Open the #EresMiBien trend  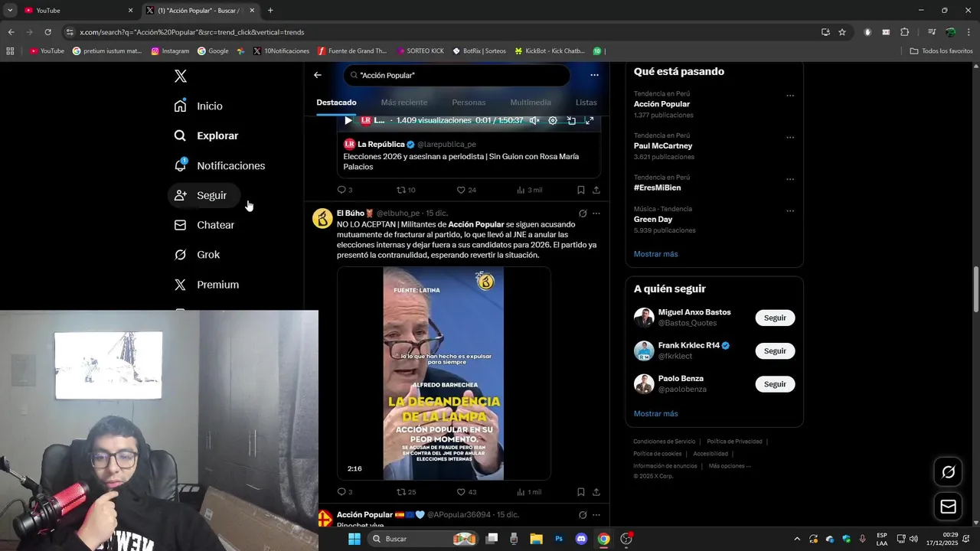[x=657, y=187]
